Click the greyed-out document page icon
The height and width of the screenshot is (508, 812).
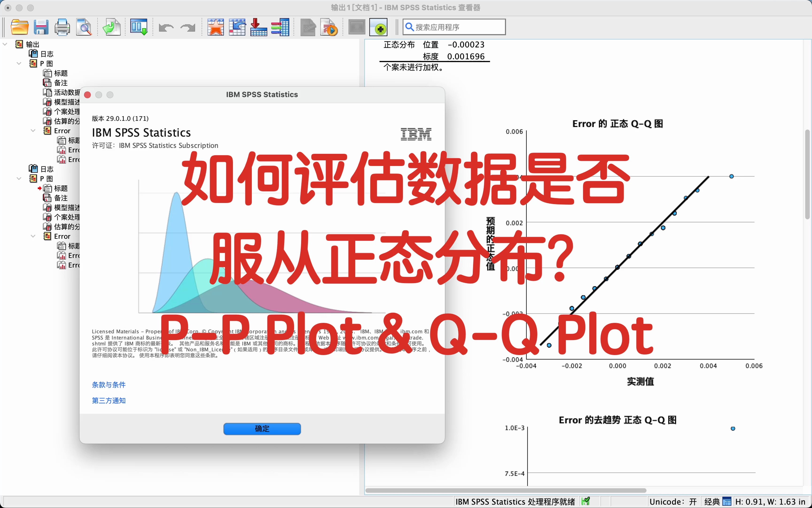click(308, 27)
